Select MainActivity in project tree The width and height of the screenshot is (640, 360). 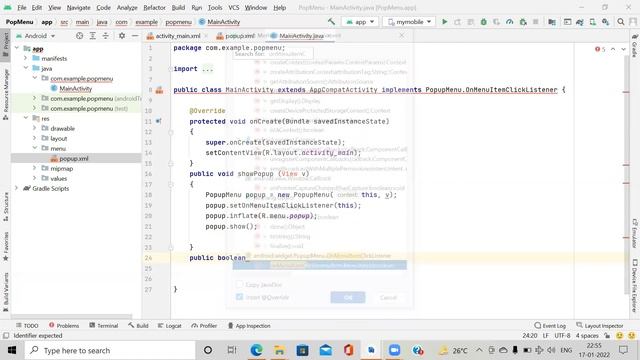pos(75,88)
